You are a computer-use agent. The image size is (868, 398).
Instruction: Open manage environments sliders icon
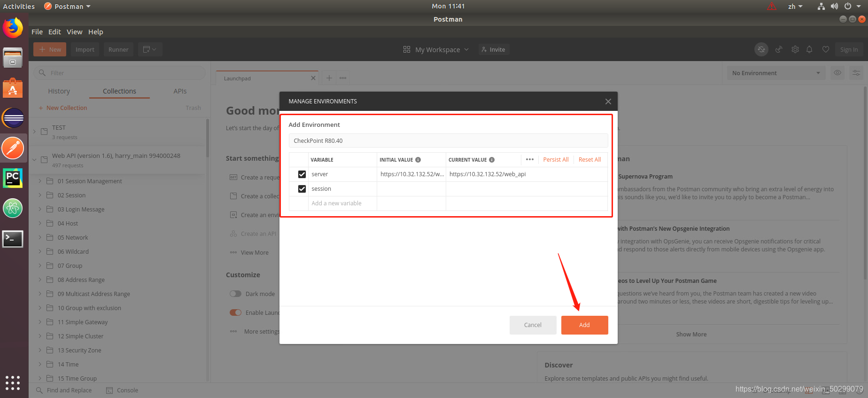(856, 73)
